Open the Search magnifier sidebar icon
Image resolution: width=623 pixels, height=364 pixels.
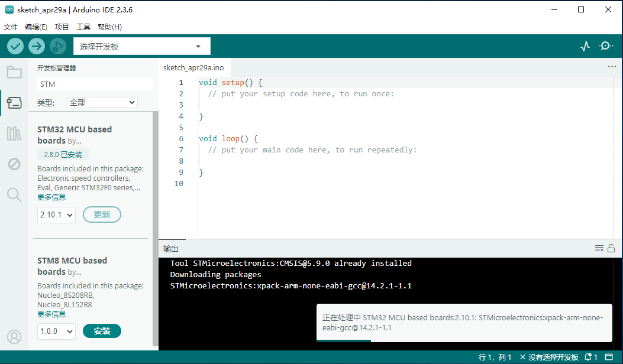click(x=14, y=194)
